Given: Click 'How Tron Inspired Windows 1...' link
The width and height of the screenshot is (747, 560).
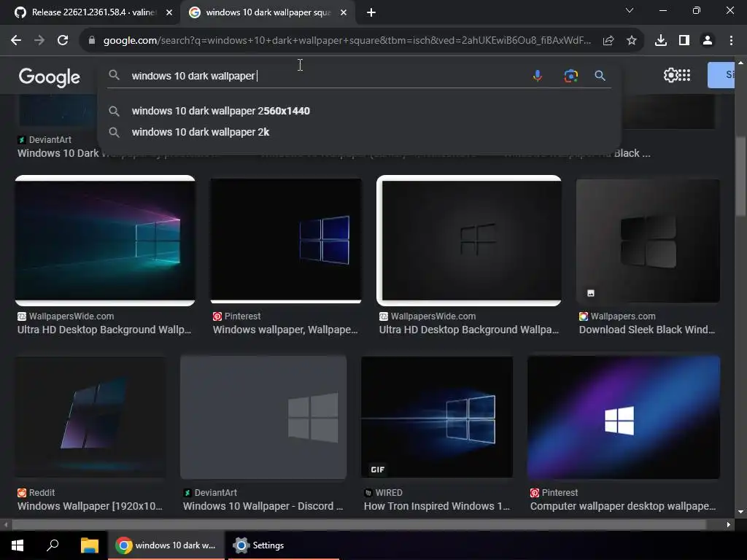Looking at the screenshot, I should click(x=436, y=506).
